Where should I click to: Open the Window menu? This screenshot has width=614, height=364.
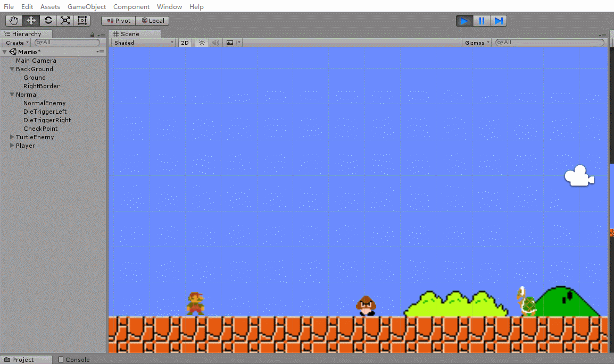tap(169, 7)
